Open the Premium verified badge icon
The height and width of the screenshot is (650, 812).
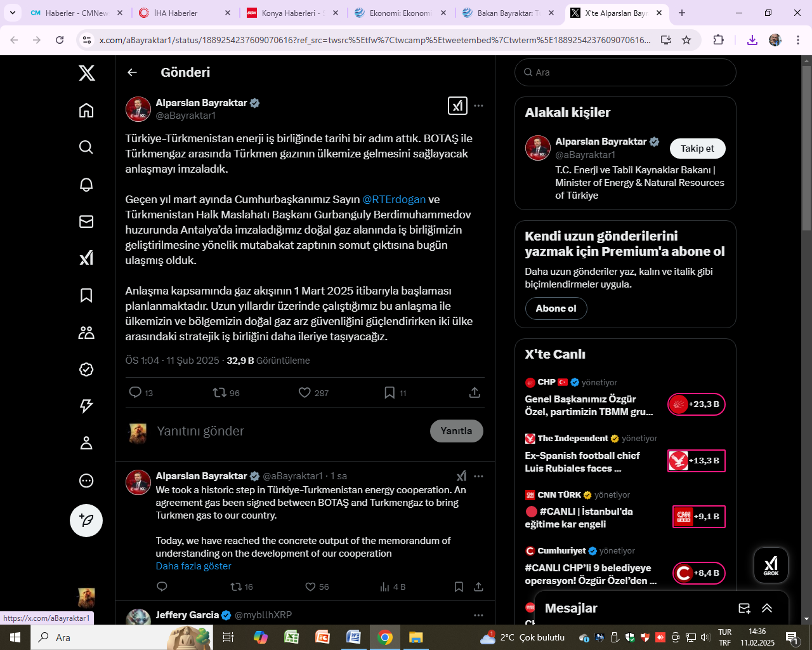point(86,369)
